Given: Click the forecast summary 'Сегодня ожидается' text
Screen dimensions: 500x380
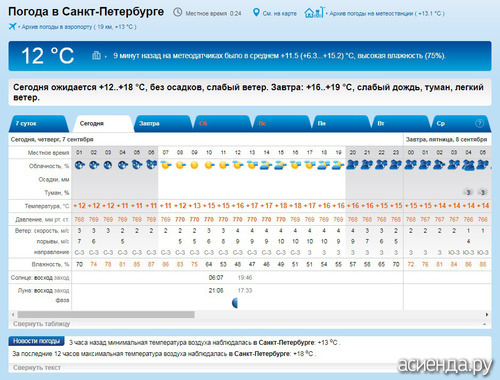Looking at the screenshot, I should (x=248, y=92).
